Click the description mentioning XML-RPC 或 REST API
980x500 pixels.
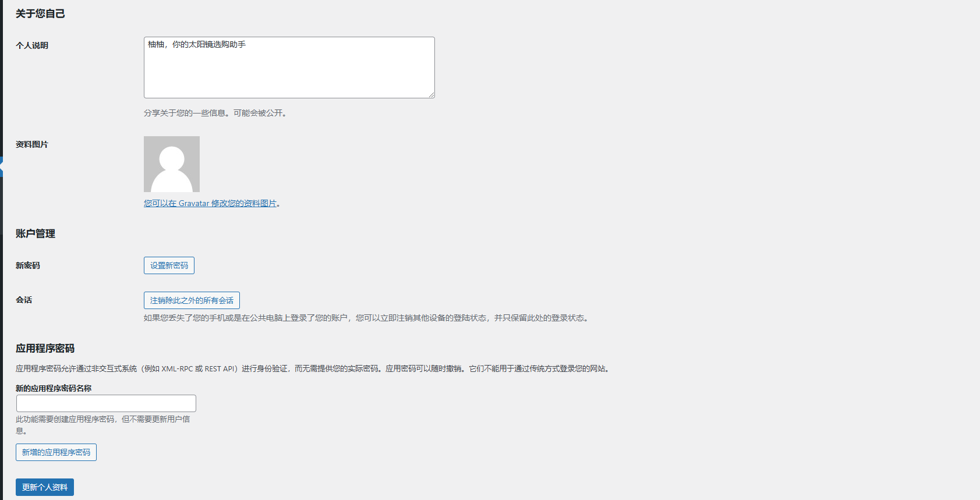[313, 368]
